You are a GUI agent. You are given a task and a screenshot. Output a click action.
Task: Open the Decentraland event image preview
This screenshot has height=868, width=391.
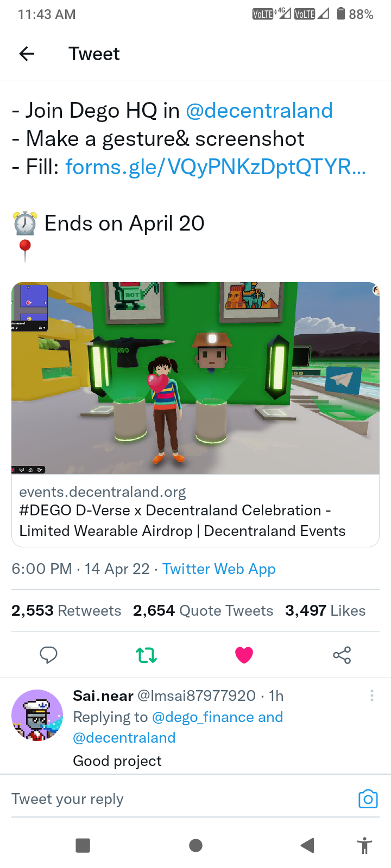point(195,378)
